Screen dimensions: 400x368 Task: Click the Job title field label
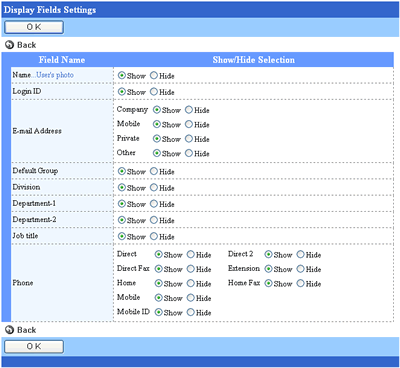point(25,236)
